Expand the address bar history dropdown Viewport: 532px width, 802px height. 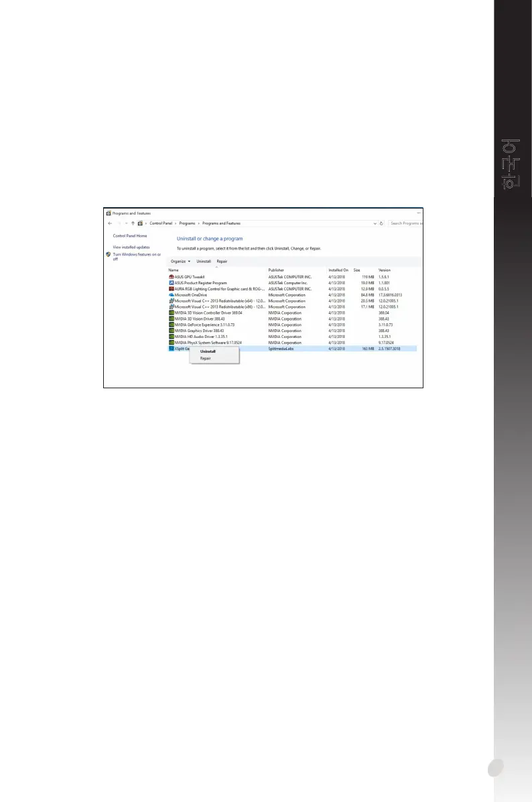pos(375,223)
